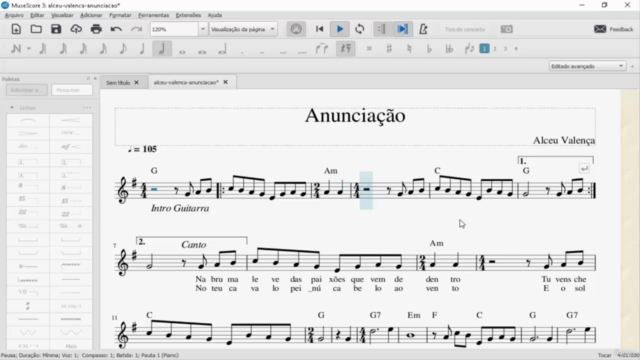Toggle play repeats button
This screenshot has width=640, height=360.
[x=382, y=29]
